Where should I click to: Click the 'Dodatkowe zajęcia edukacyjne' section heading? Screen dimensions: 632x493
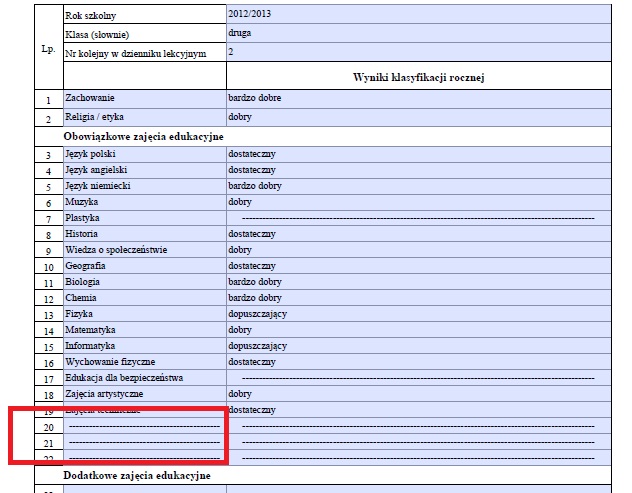[x=137, y=476]
